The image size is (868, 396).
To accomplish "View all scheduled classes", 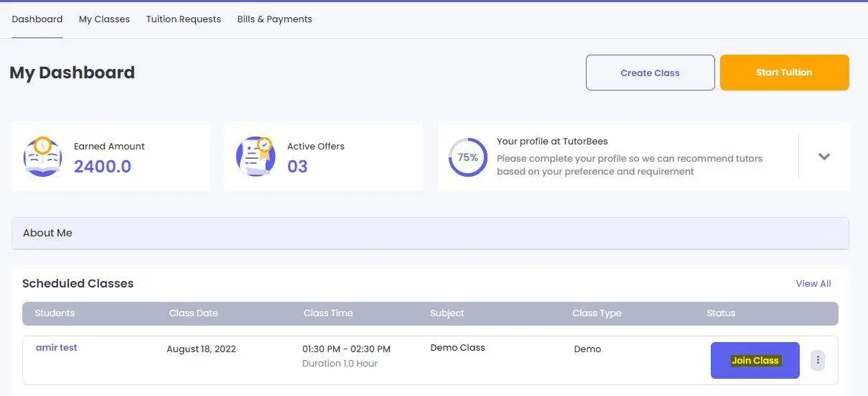I will tap(813, 284).
